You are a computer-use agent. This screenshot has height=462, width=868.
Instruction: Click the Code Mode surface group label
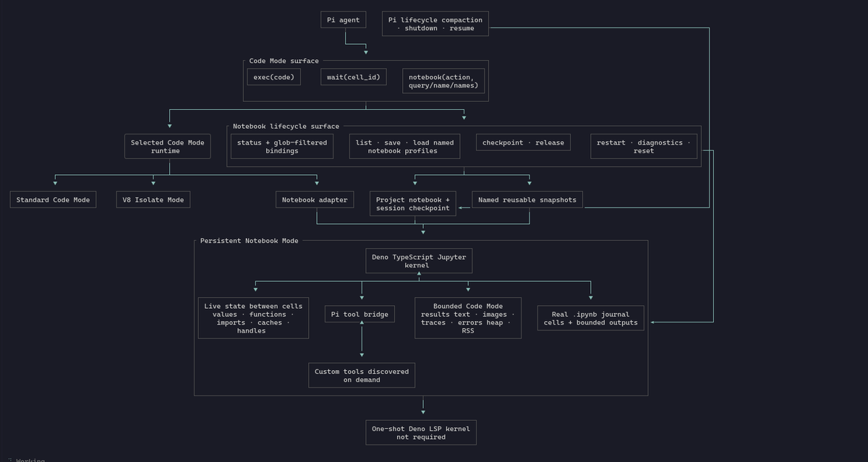click(x=284, y=61)
